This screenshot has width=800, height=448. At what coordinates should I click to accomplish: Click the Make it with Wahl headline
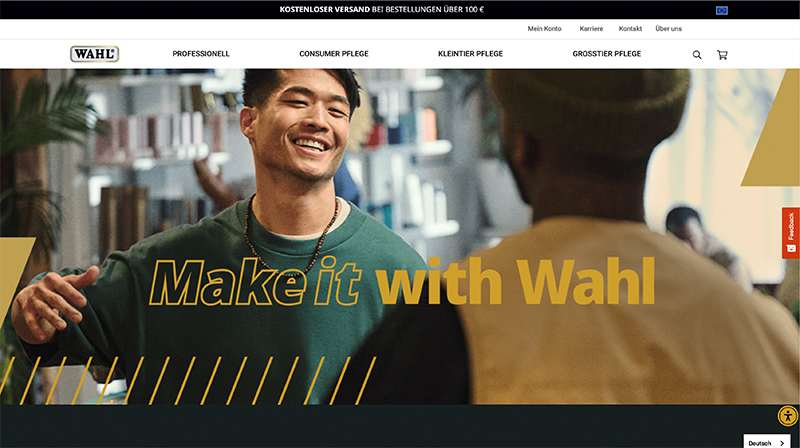402,281
